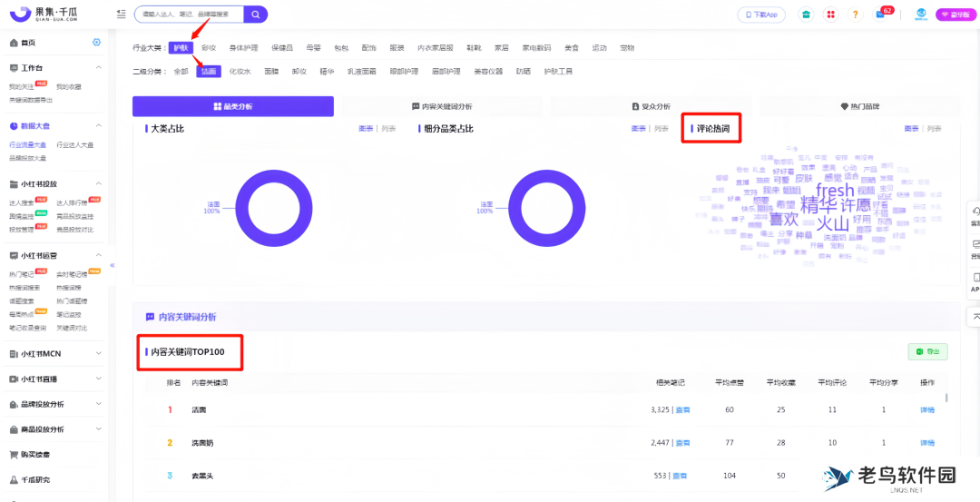This screenshot has height=502, width=980.
Task: Expand the 小红书MCN sidebar section
Action: click(x=97, y=353)
